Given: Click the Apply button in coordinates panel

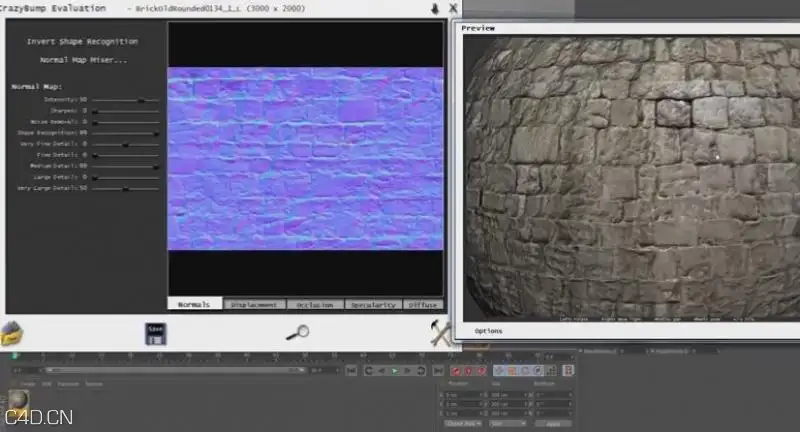Looking at the screenshot, I should [x=553, y=424].
